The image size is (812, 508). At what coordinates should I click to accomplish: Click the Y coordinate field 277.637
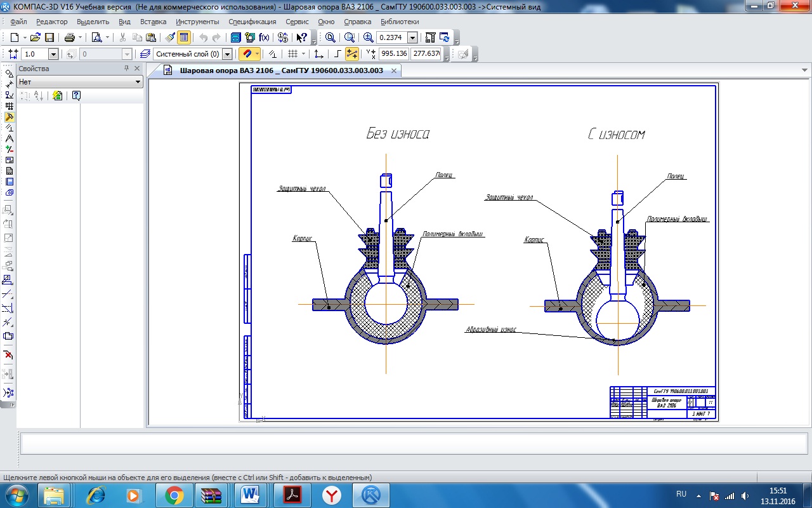click(426, 54)
